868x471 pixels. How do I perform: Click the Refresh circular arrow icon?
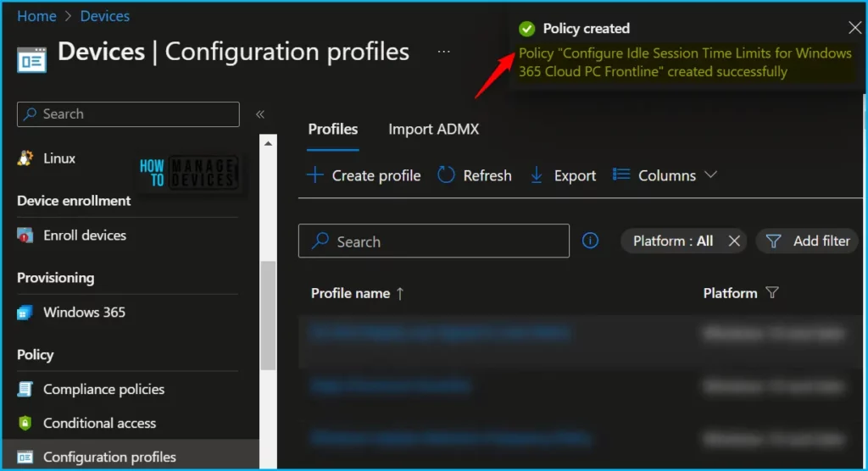[x=446, y=175]
